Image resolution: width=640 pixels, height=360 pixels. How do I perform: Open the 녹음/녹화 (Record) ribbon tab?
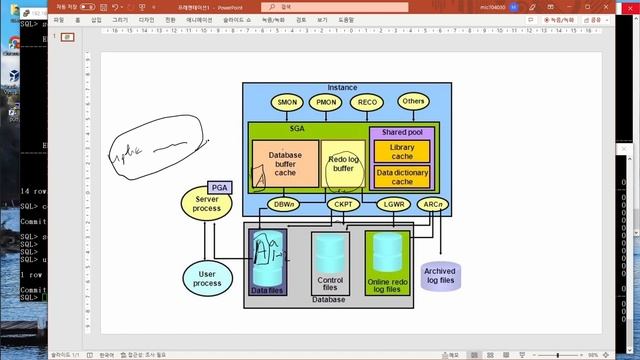pos(273,20)
